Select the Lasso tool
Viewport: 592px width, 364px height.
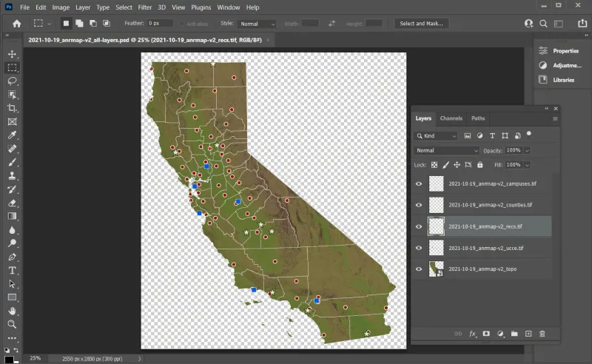point(12,81)
